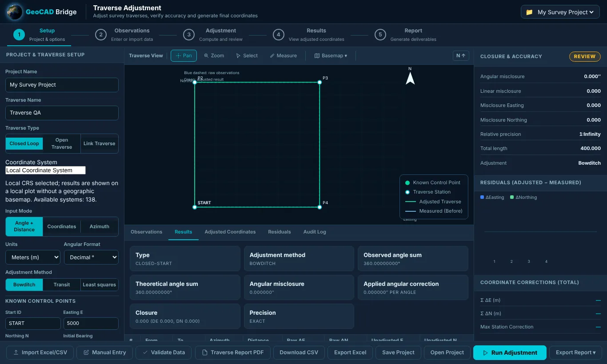Click step 5 Report circle
The width and height of the screenshot is (607, 364).
pyautogui.click(x=380, y=35)
